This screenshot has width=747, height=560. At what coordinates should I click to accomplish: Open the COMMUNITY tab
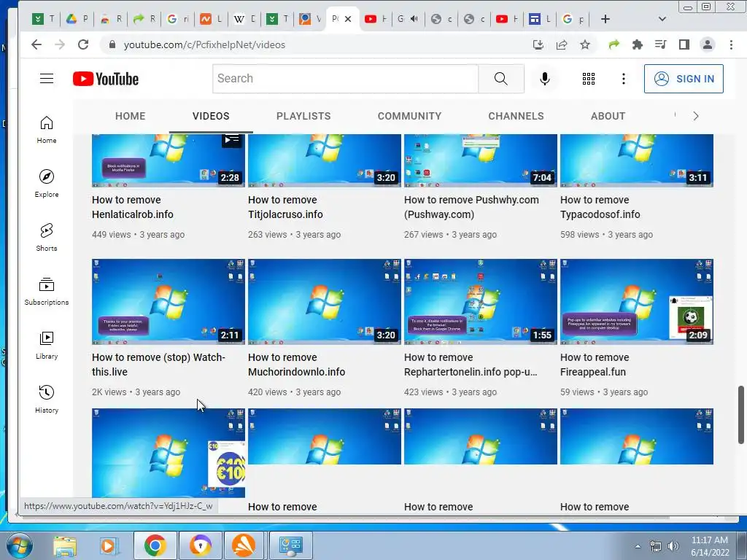tap(409, 116)
